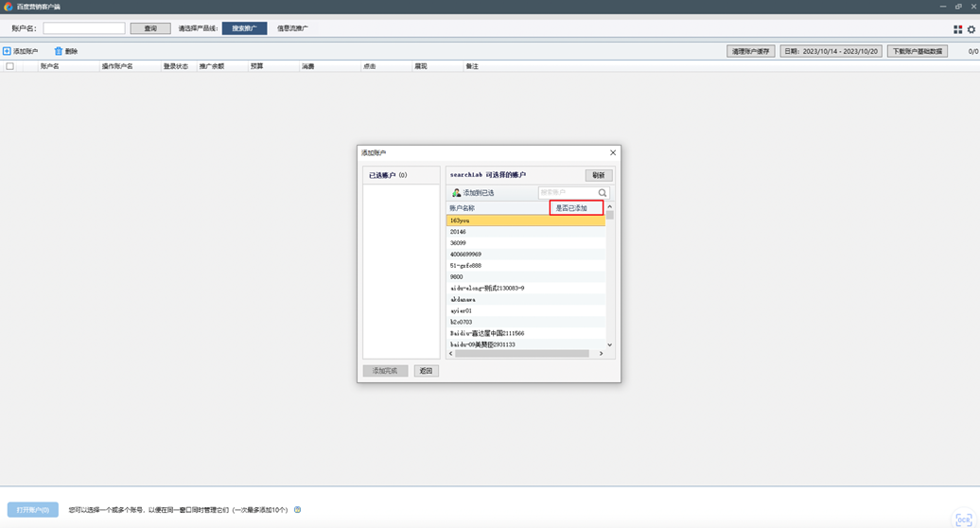Close the 添加账户 dialog
The image size is (980, 528).
[612, 152]
